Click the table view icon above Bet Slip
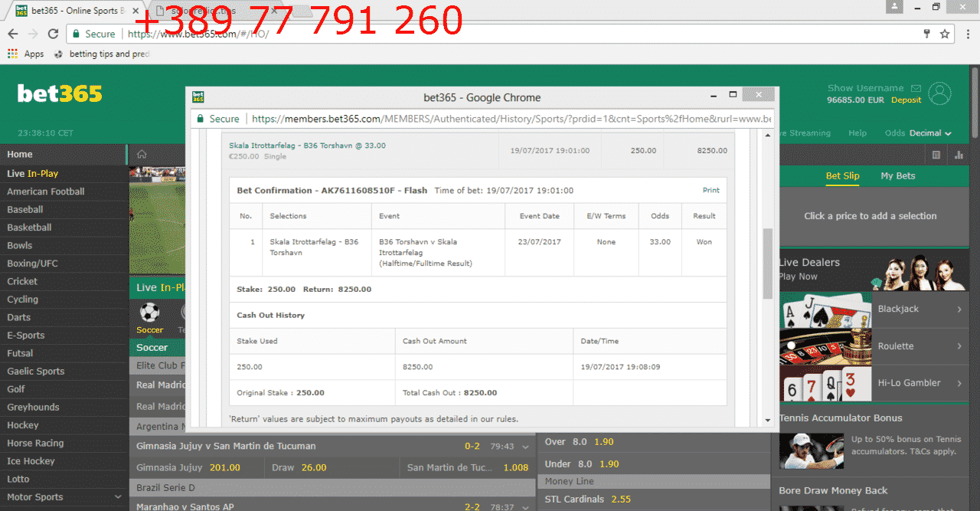The image size is (980, 511). (x=936, y=155)
